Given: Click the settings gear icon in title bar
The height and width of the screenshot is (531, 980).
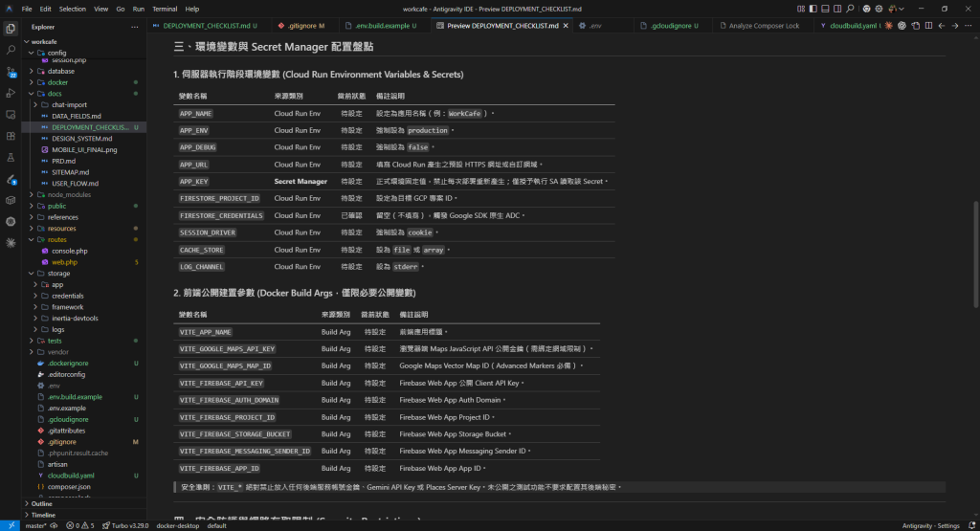Looking at the screenshot, I should 879,9.
